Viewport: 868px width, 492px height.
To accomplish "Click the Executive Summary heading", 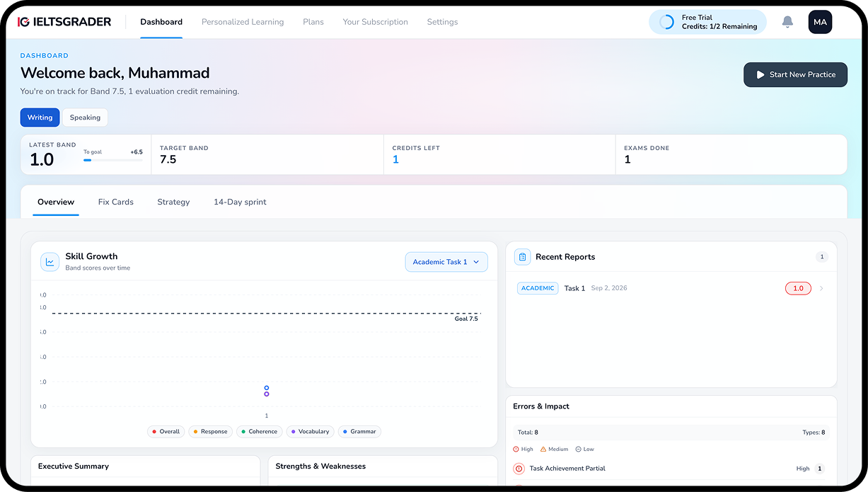I will coord(74,467).
